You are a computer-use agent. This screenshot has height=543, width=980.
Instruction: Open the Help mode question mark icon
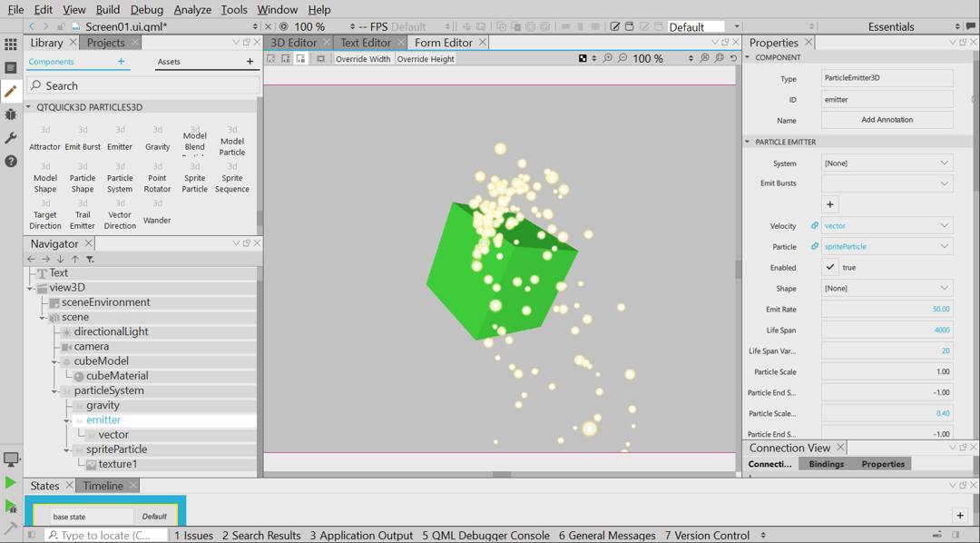pos(11,162)
